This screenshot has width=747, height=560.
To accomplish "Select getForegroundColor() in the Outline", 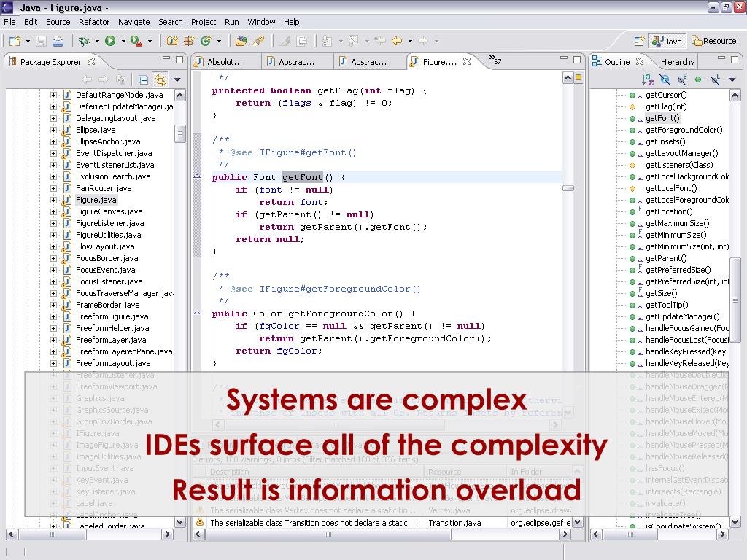I will (684, 130).
